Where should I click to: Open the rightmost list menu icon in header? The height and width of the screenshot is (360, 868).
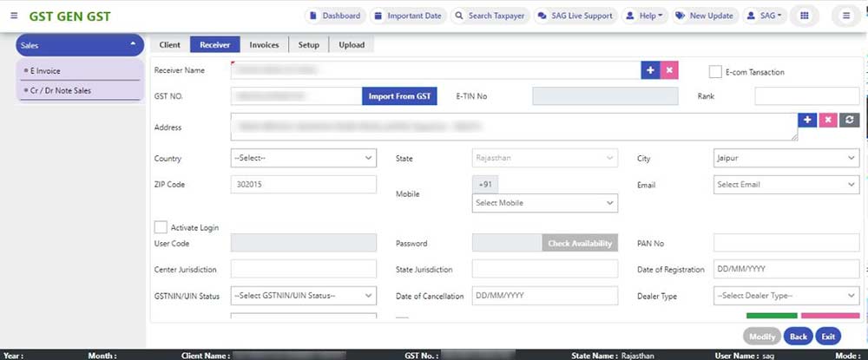point(846,16)
